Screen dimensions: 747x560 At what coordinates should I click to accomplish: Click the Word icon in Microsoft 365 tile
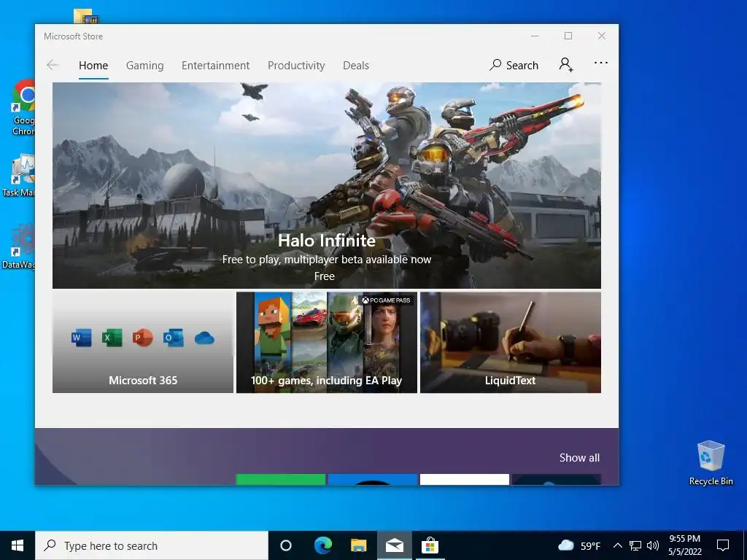82,338
